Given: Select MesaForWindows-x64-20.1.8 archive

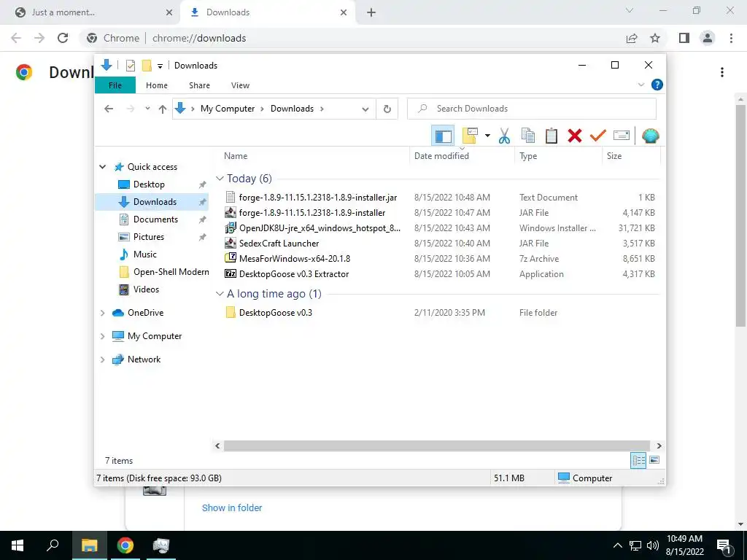Looking at the screenshot, I should [x=295, y=259].
